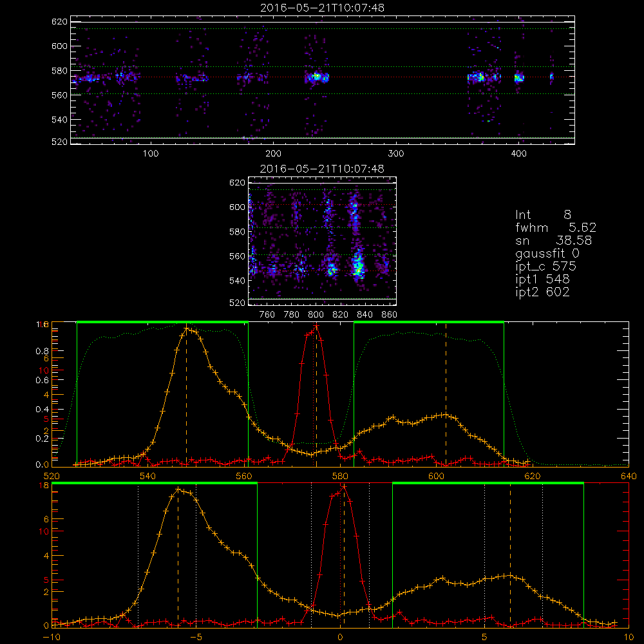Click the 'gaussfit 0' text
This screenshot has height=644, width=644.
tap(547, 253)
